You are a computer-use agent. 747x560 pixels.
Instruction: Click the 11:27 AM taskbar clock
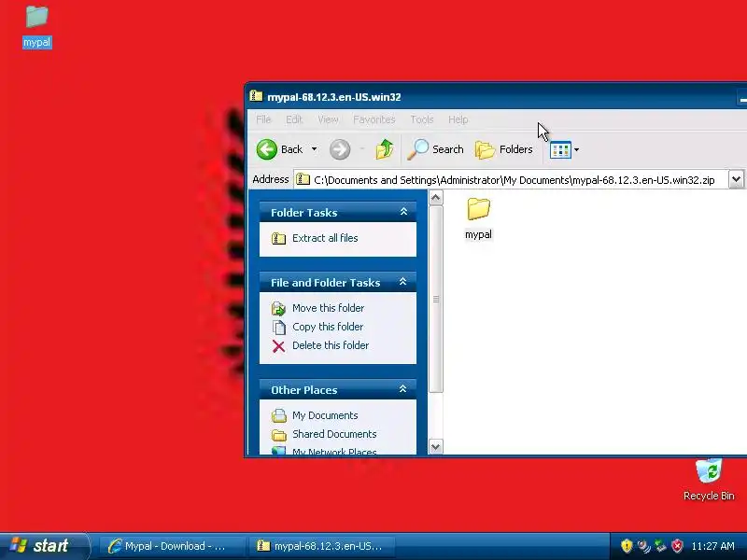pos(712,546)
